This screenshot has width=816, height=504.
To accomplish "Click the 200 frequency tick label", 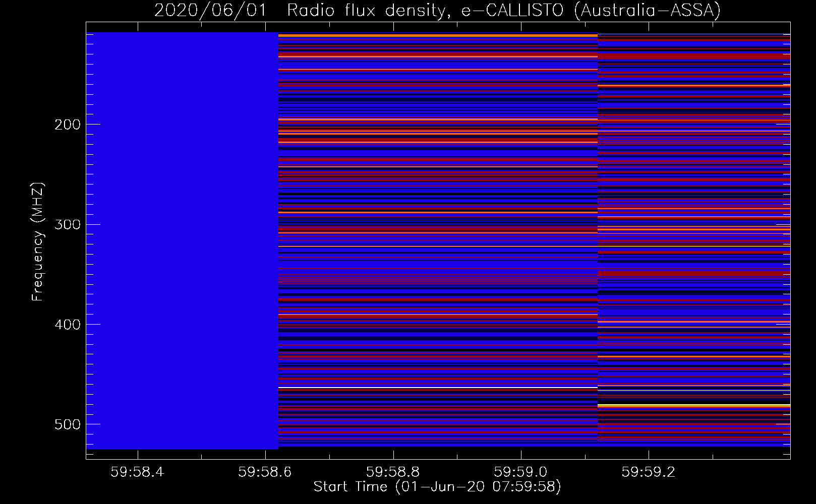I will (x=67, y=124).
